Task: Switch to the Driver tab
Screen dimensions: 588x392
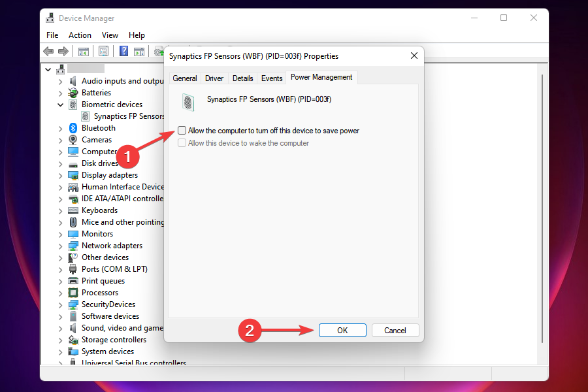Action: coord(214,78)
